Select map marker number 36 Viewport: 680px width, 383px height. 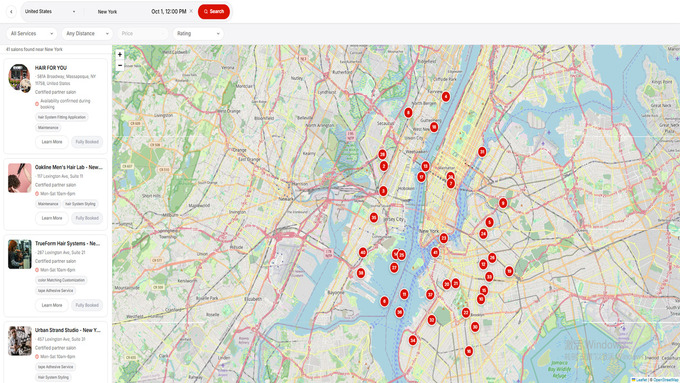click(x=399, y=312)
